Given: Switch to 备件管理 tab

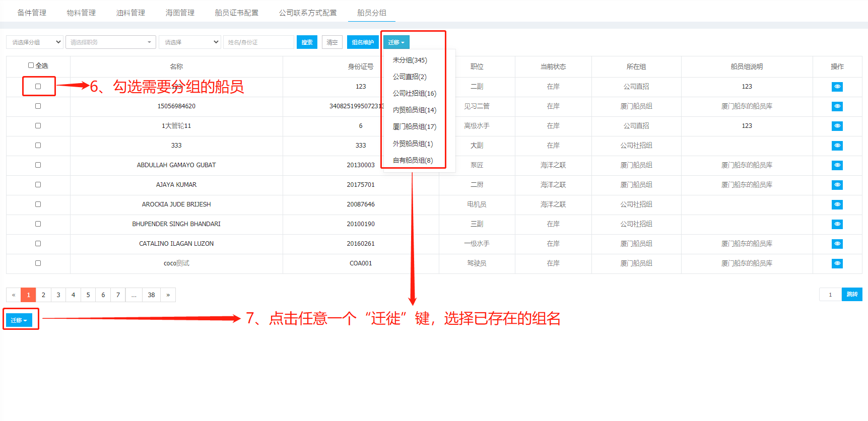Looking at the screenshot, I should pos(32,13).
